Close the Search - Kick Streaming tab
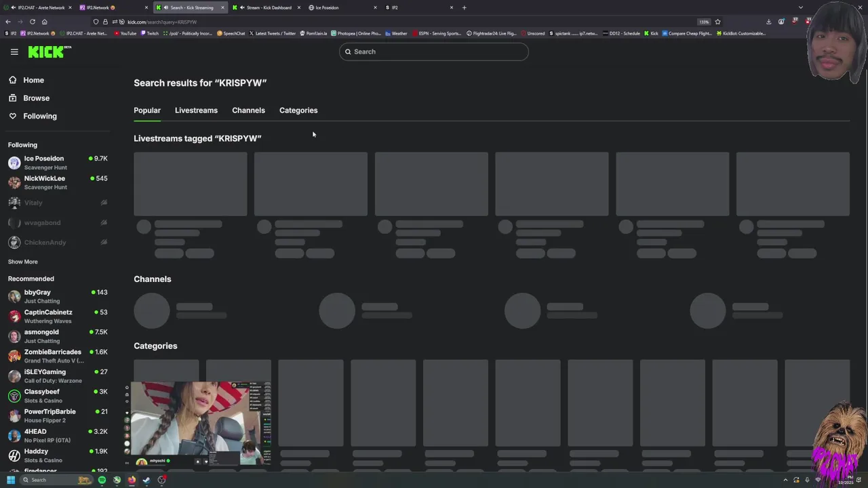Screen dimensions: 868x488 222,7
